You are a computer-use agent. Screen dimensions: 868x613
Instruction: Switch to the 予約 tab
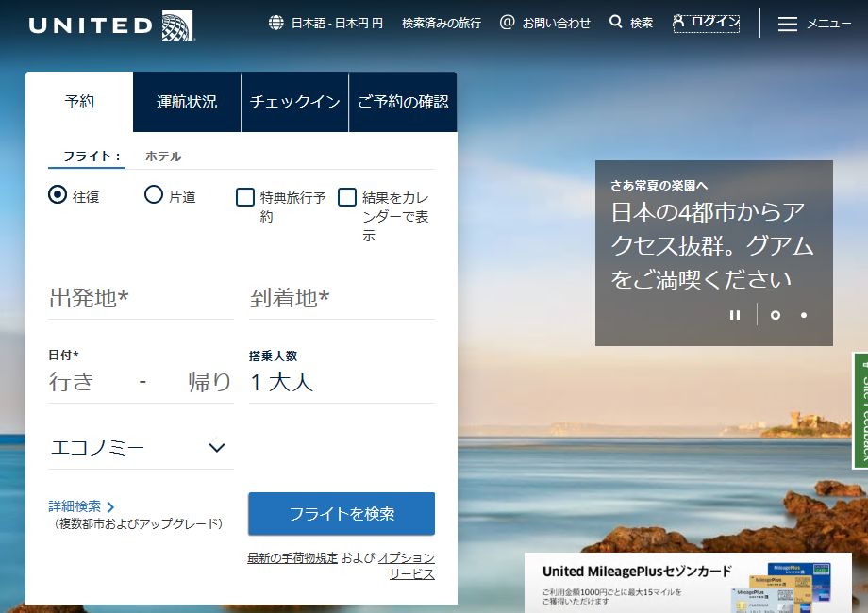tap(79, 102)
